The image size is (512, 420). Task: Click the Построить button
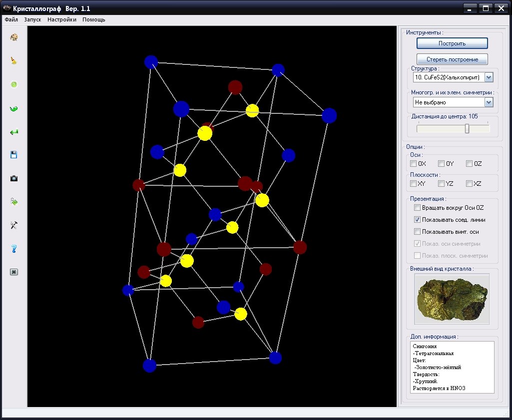[452, 43]
